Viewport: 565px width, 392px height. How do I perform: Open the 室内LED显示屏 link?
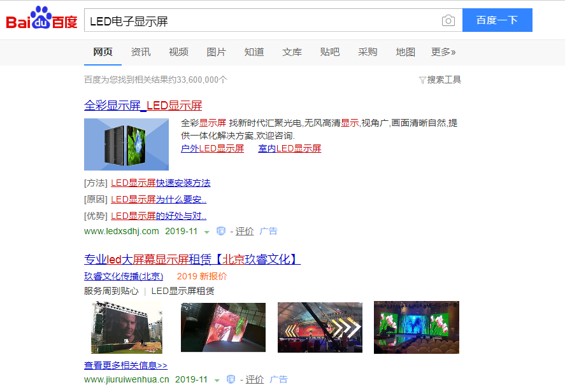click(x=290, y=148)
